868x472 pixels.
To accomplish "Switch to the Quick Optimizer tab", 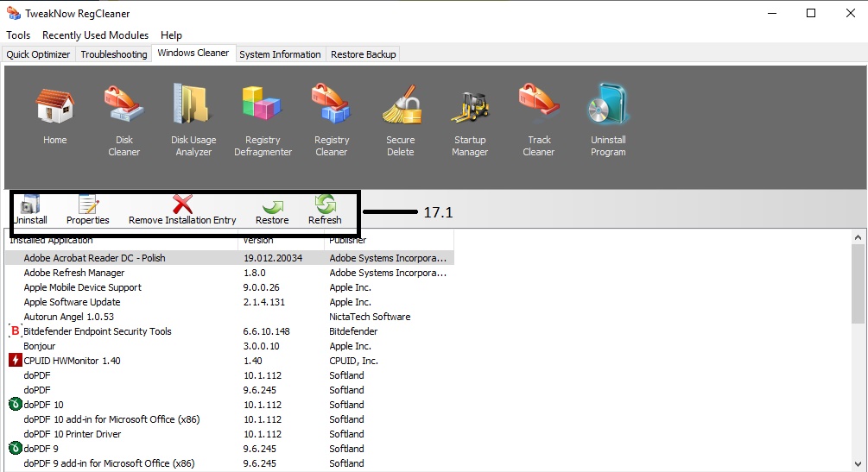I will [38, 54].
